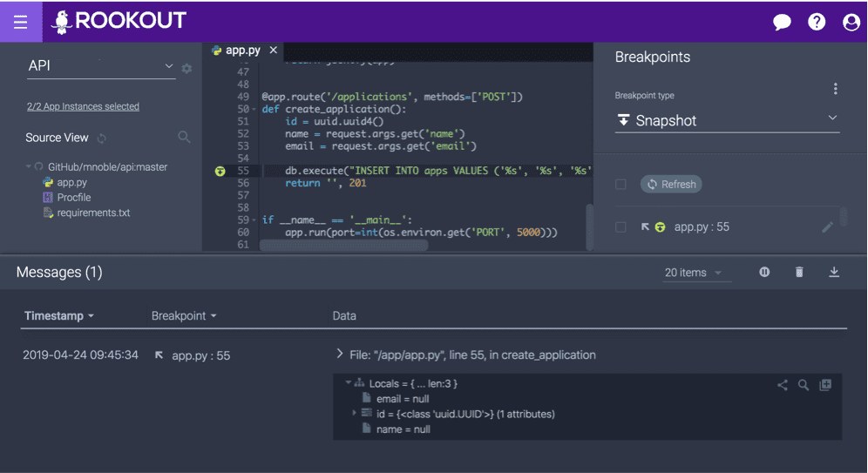Screen dimensions: 868x473
Task: Open the user account profile icon
Action: pyautogui.click(x=851, y=22)
